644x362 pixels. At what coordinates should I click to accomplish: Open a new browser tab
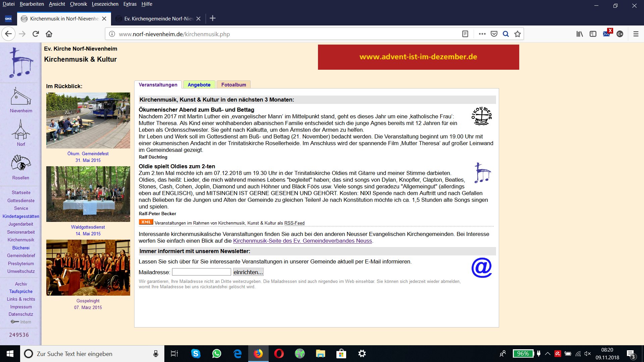[213, 18]
